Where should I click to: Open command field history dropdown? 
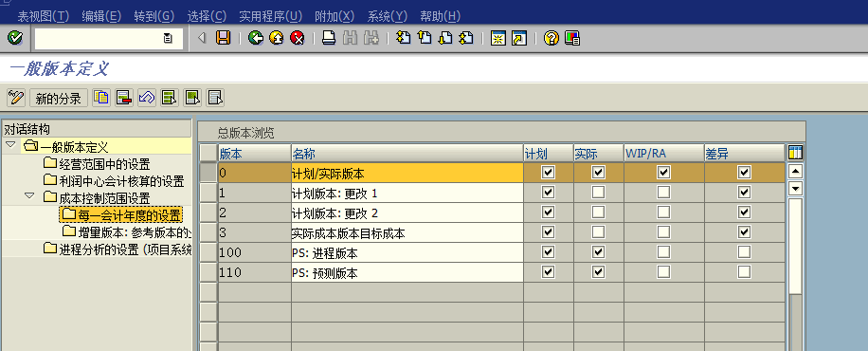(168, 38)
